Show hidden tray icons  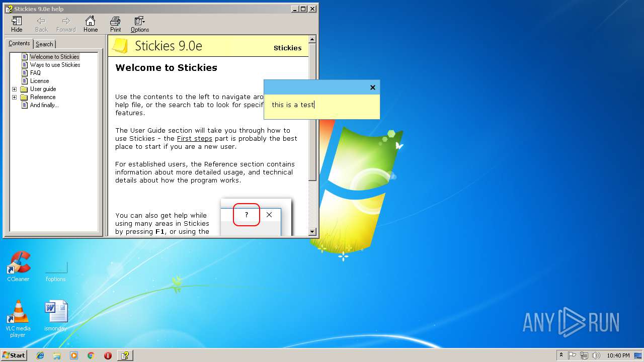pos(561,355)
